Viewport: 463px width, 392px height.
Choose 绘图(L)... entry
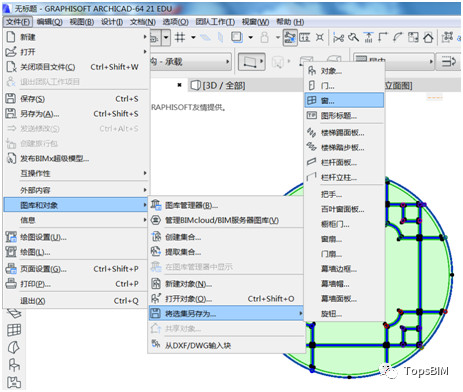(76, 252)
